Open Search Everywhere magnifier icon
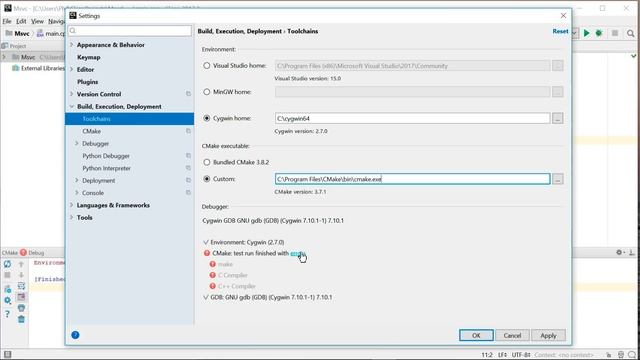The image size is (640, 360). 631,33
